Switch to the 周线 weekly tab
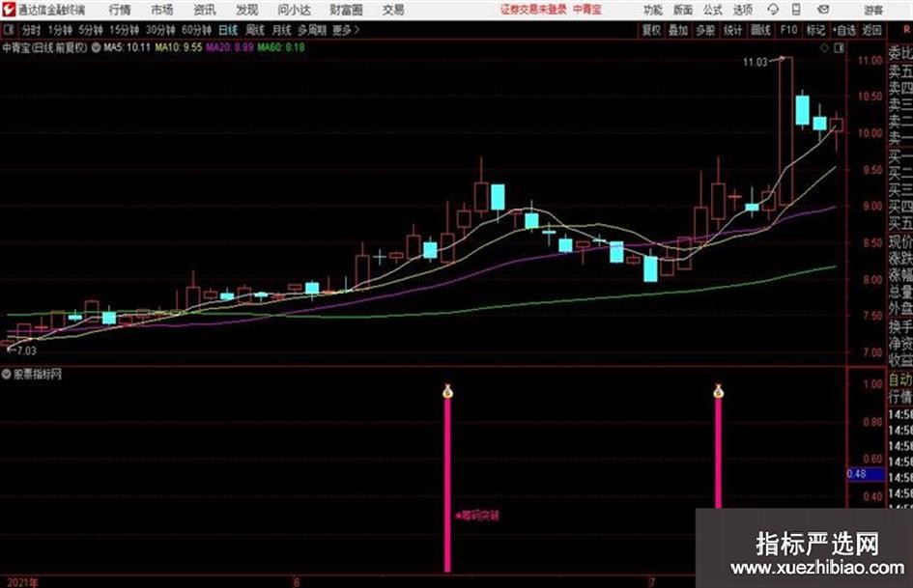913x588 pixels. coord(255,30)
